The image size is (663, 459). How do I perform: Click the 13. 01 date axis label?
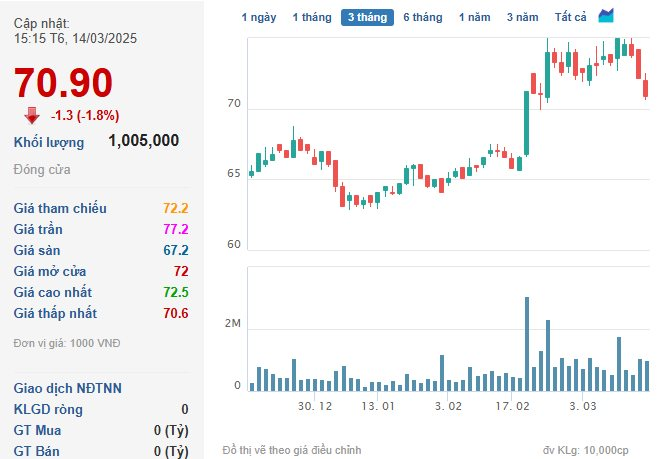pos(378,407)
